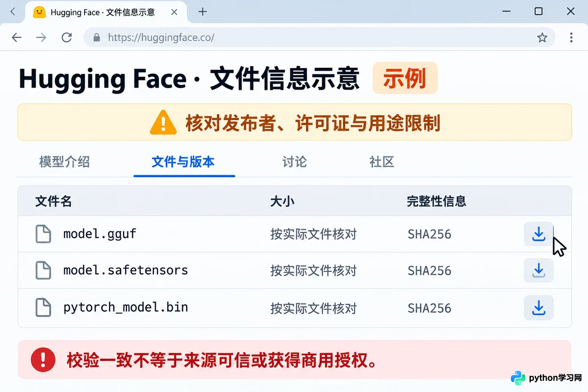
Task: Click 按实际文件核对 in the pytorch_model.bin row
Action: point(314,308)
